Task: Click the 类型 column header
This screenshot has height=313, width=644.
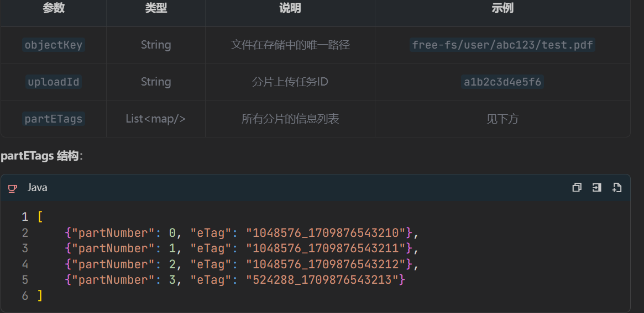Action: coord(156,9)
